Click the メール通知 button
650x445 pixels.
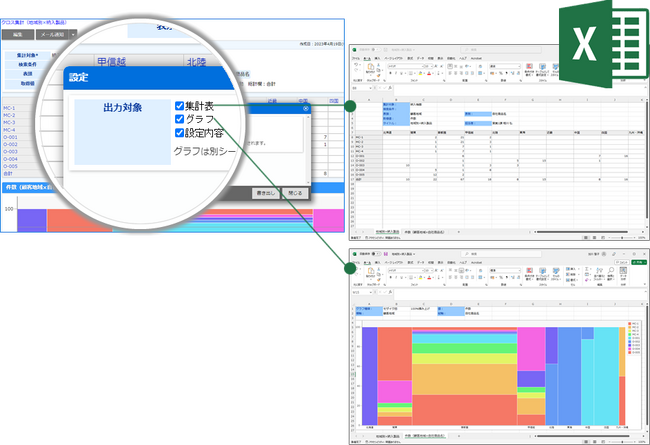(52, 34)
